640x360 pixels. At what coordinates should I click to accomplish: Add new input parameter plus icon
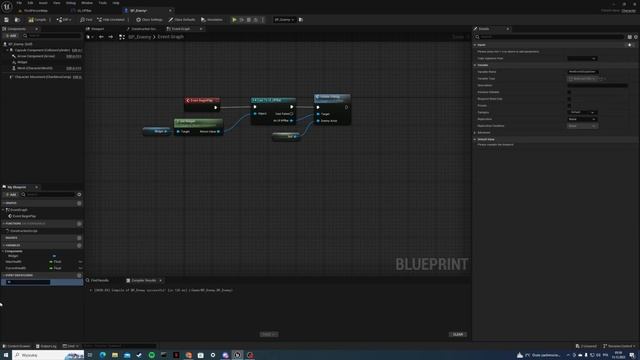630,45
